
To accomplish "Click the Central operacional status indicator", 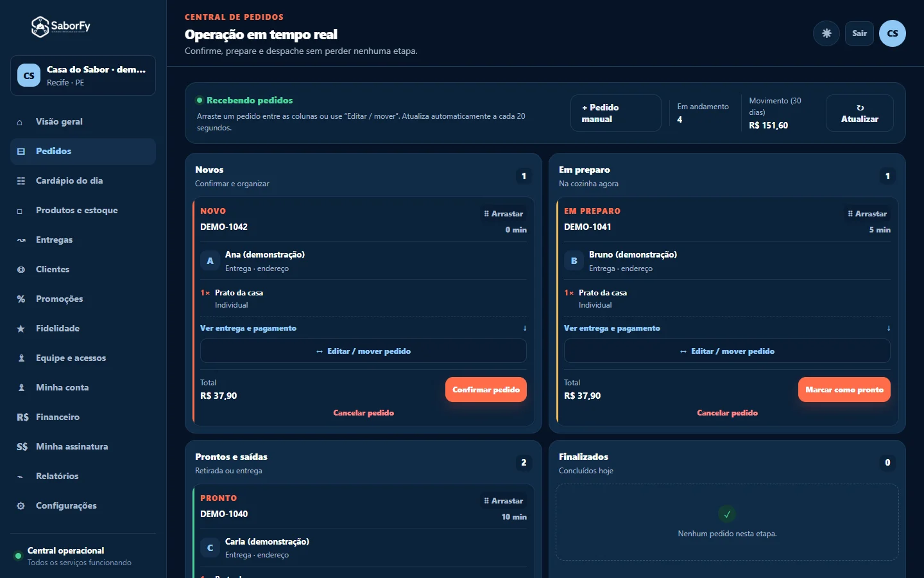I will [x=18, y=556].
